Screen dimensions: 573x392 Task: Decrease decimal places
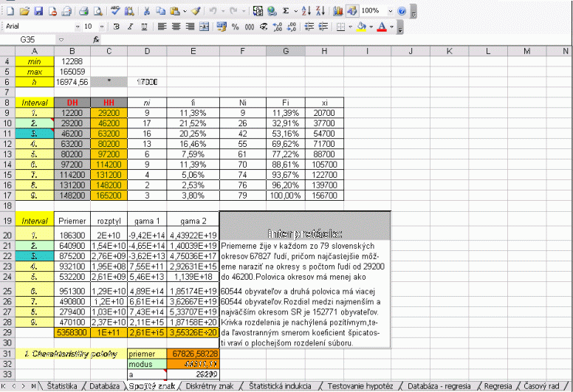(x=292, y=27)
